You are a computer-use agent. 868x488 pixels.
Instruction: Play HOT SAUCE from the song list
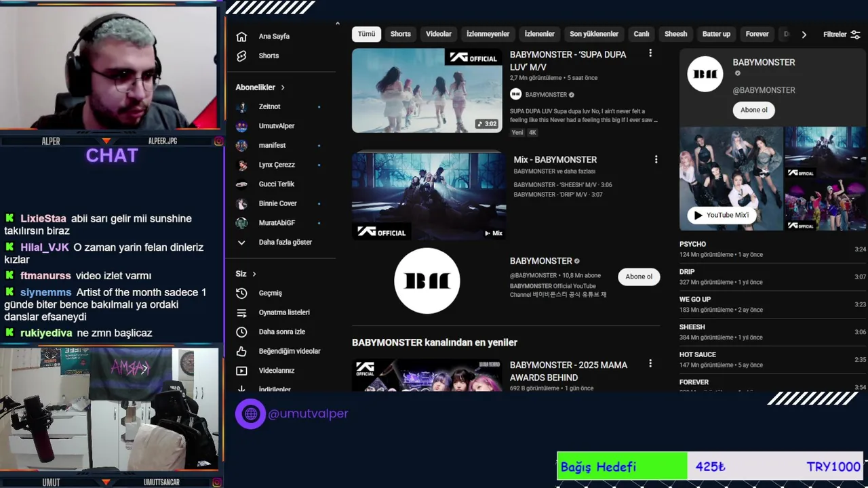(772, 359)
